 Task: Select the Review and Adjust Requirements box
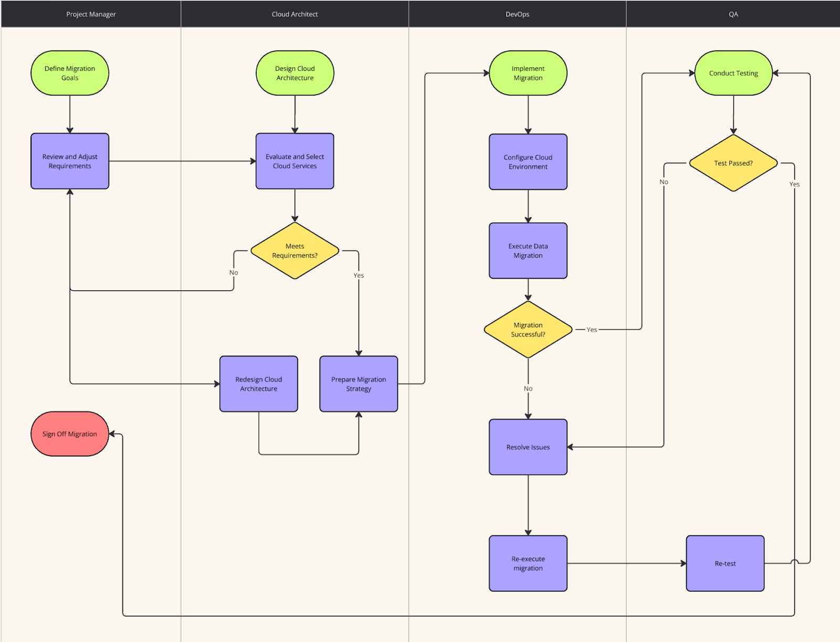tap(69, 161)
